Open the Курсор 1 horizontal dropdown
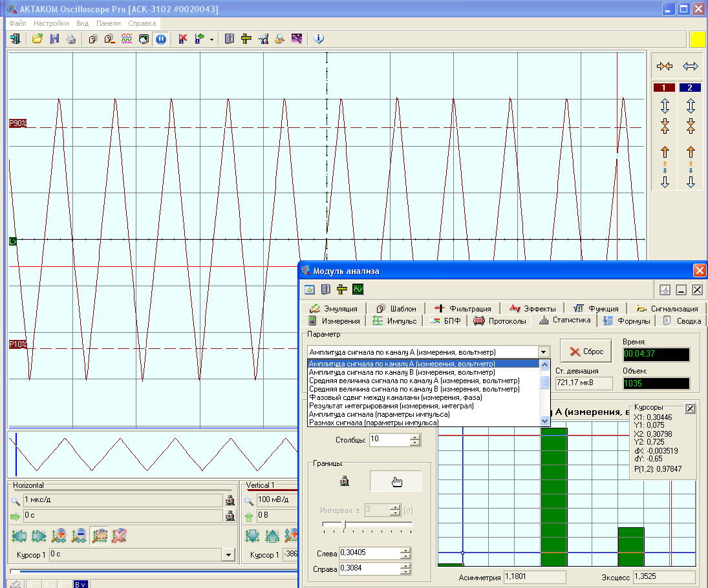The width and height of the screenshot is (708, 588). 228,554
